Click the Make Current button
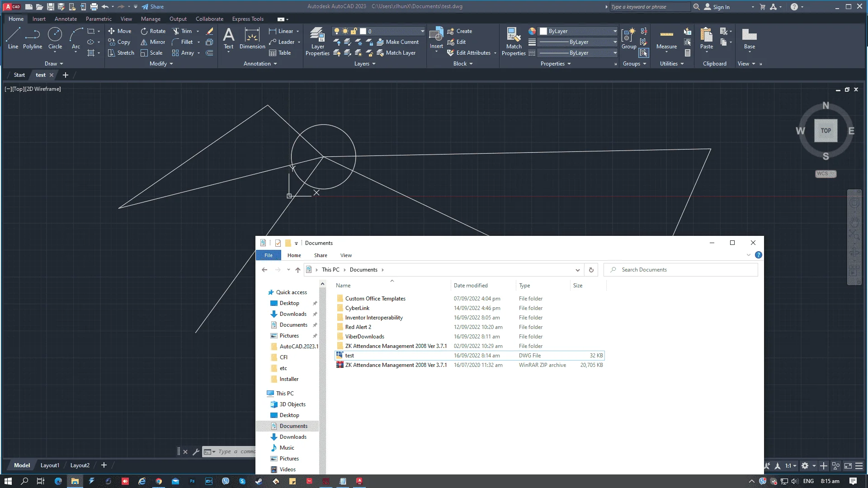The height and width of the screenshot is (488, 868). pyautogui.click(x=398, y=42)
